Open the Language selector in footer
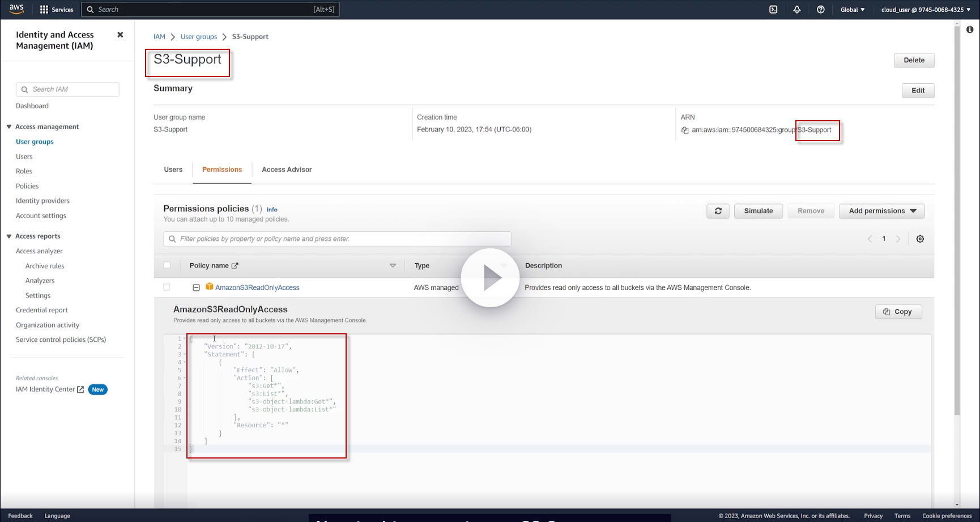This screenshot has width=980, height=522. coord(57,516)
